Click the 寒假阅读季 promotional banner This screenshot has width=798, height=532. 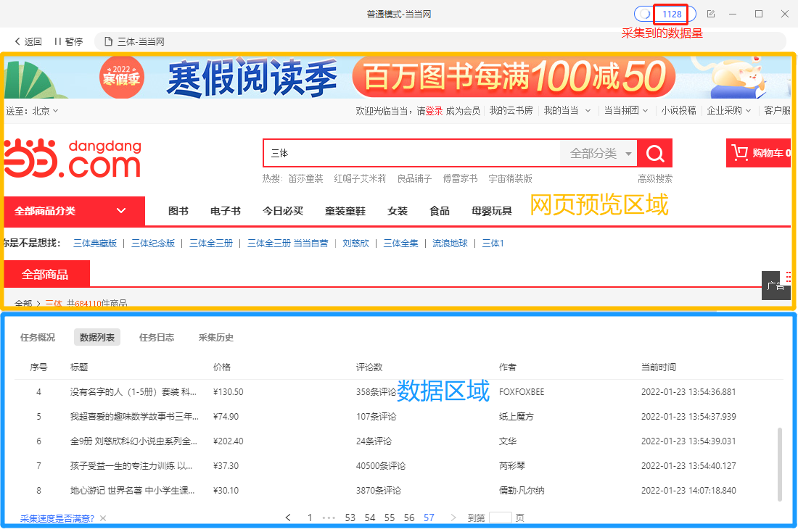[x=398, y=78]
